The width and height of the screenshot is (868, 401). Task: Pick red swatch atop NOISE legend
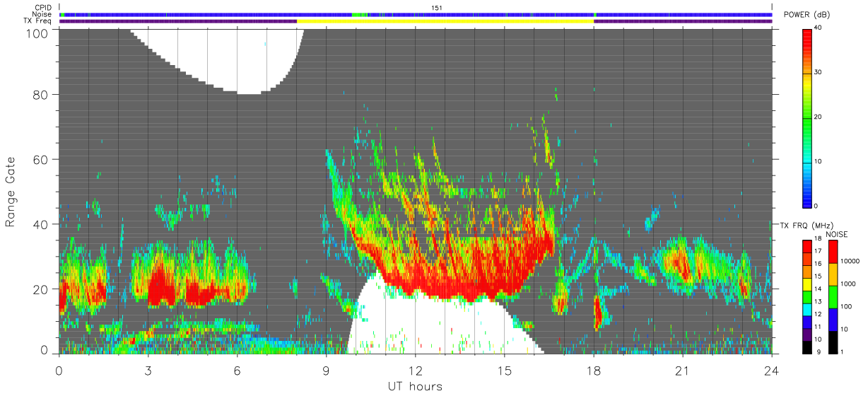click(x=834, y=251)
